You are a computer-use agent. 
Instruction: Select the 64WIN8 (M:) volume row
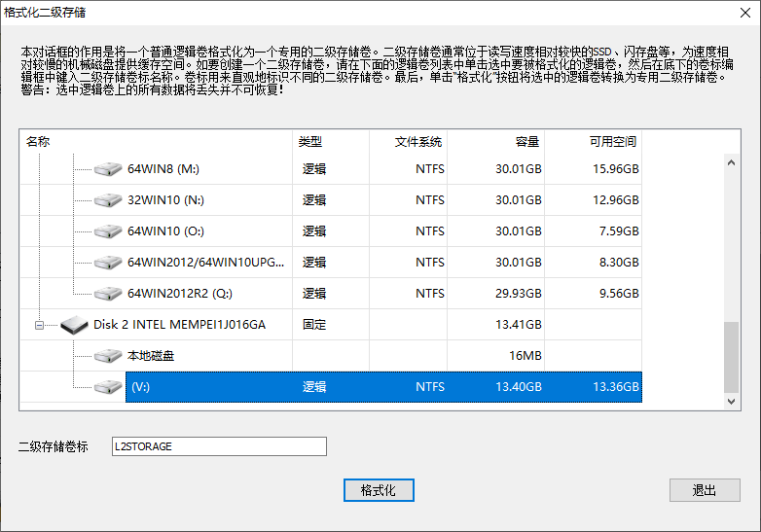click(x=331, y=169)
